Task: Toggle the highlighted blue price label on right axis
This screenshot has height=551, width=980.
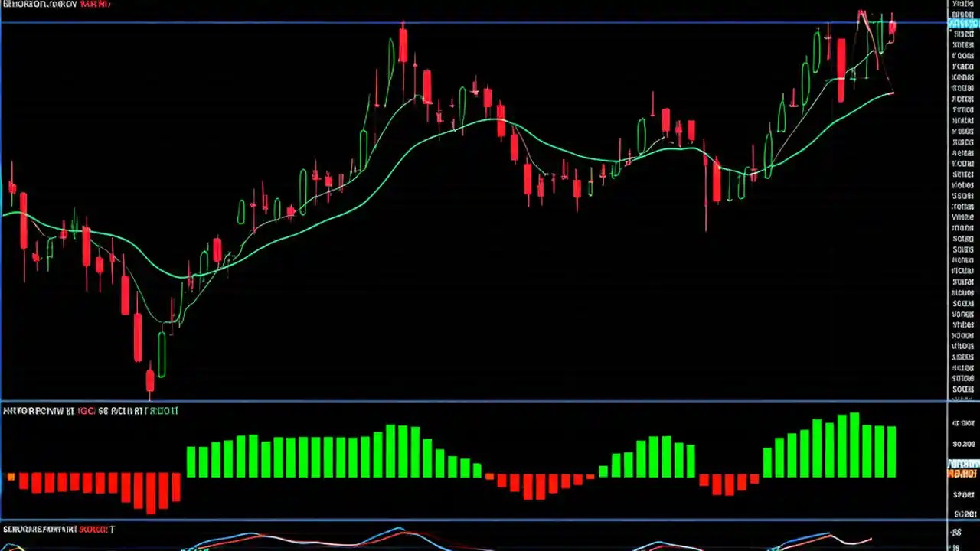Action: [x=963, y=24]
